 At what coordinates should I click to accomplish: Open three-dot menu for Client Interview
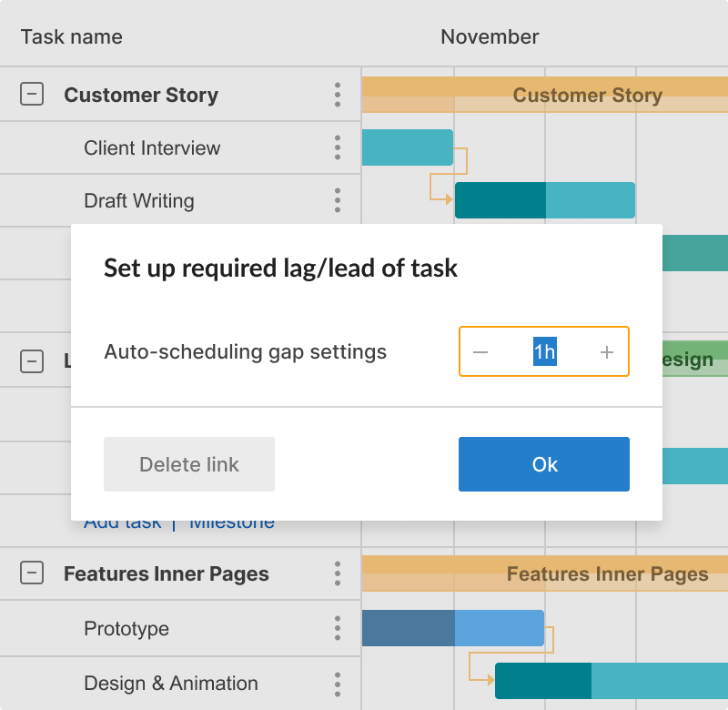pos(338,147)
